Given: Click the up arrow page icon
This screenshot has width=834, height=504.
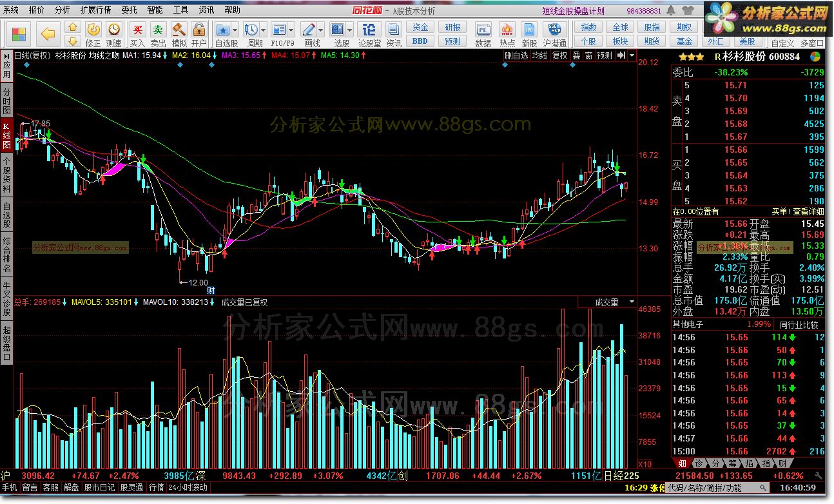Looking at the screenshot, I should [73, 28].
